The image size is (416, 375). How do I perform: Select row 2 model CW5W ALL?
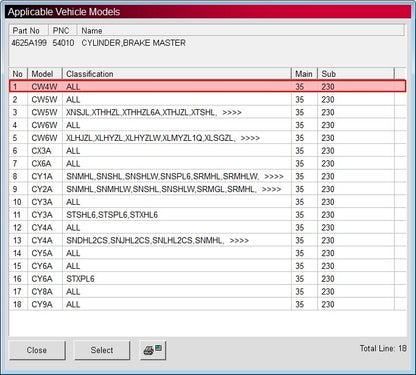point(207,99)
